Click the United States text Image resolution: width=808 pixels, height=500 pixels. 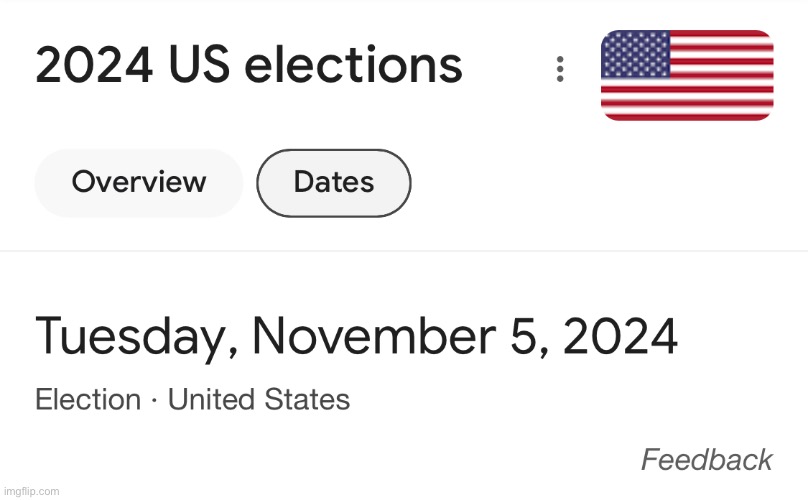[x=259, y=399]
